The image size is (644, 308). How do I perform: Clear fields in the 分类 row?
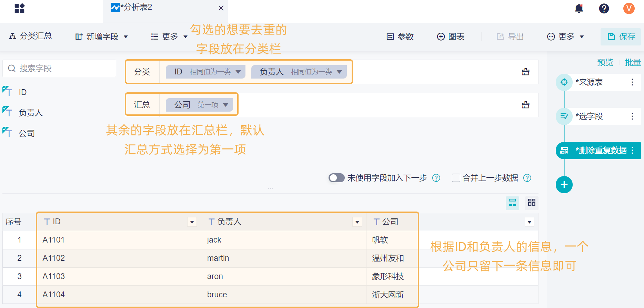(x=525, y=72)
